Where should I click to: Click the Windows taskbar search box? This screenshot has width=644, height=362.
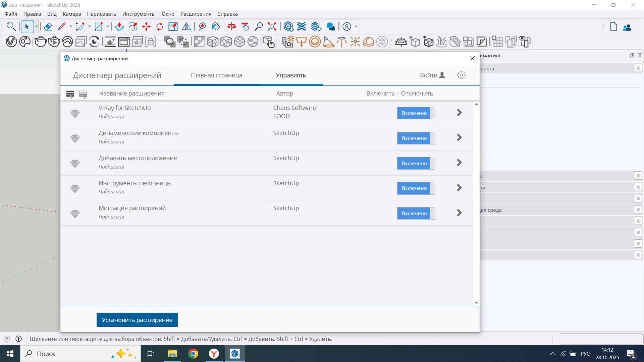coord(80,354)
